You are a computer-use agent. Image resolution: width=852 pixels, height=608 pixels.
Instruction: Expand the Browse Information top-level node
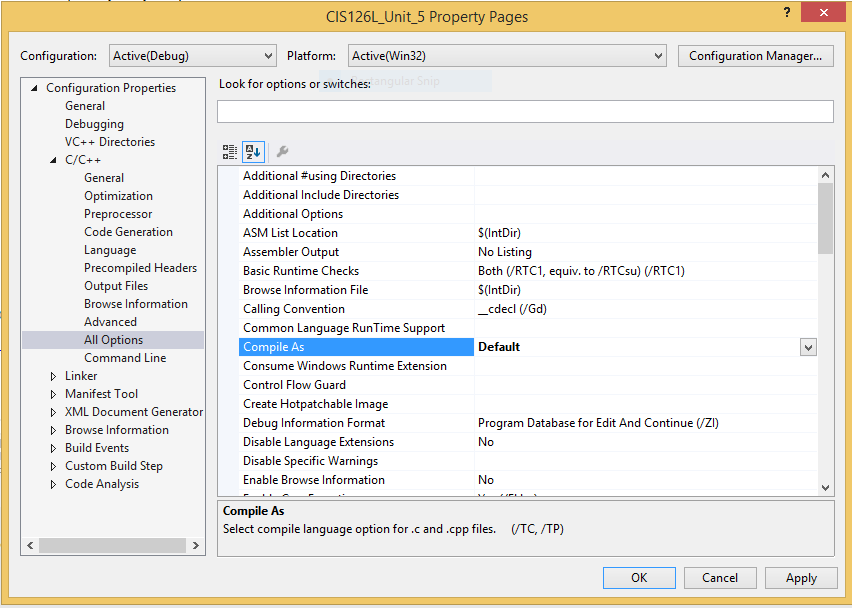coord(53,430)
